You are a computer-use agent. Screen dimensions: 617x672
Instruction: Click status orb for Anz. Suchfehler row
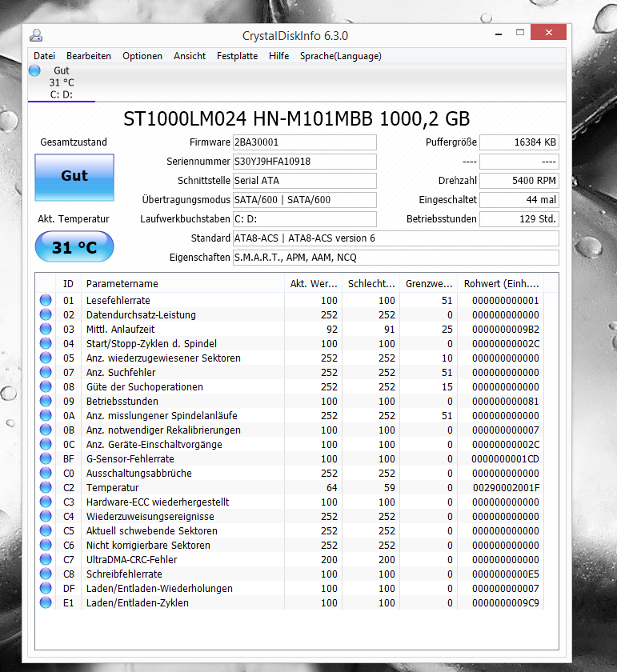coord(46,372)
